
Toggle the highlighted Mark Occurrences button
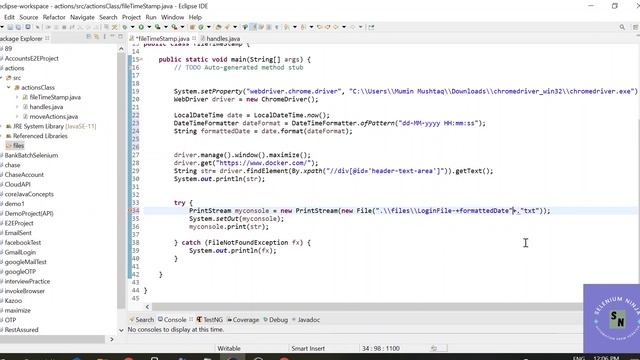click(x=253, y=27)
